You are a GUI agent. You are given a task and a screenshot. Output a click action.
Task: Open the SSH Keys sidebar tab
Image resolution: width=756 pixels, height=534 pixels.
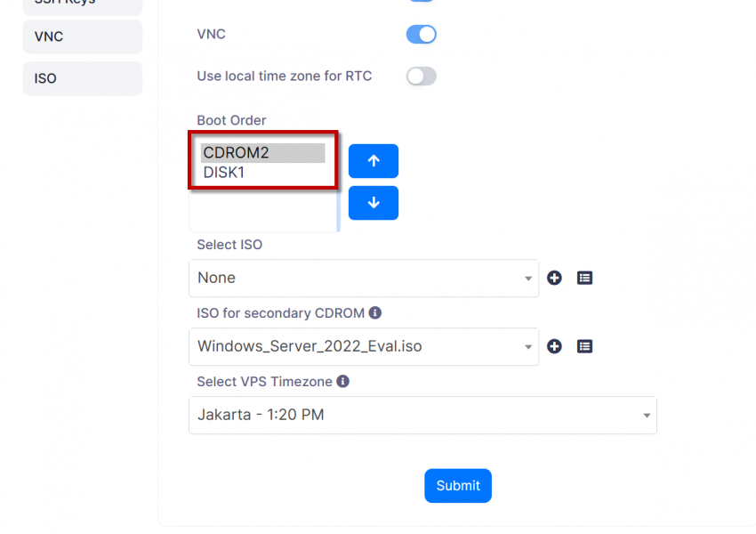tap(82, 4)
